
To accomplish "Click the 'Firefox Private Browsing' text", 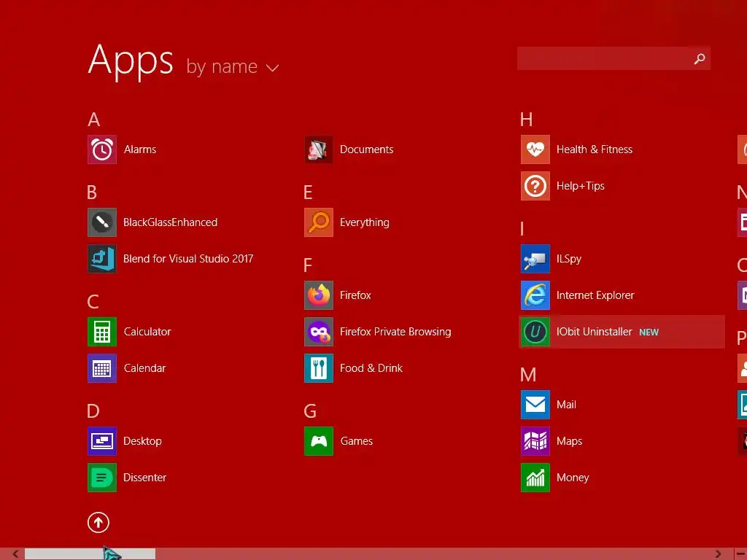I will [395, 332].
